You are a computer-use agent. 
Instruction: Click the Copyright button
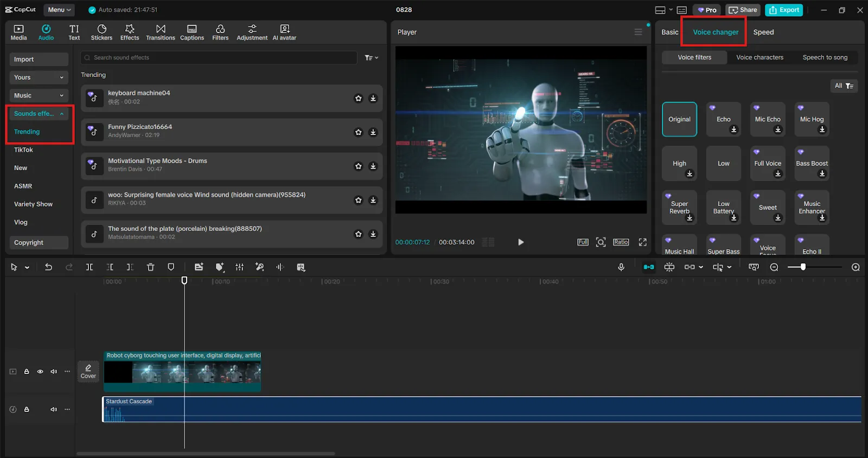[39, 243]
